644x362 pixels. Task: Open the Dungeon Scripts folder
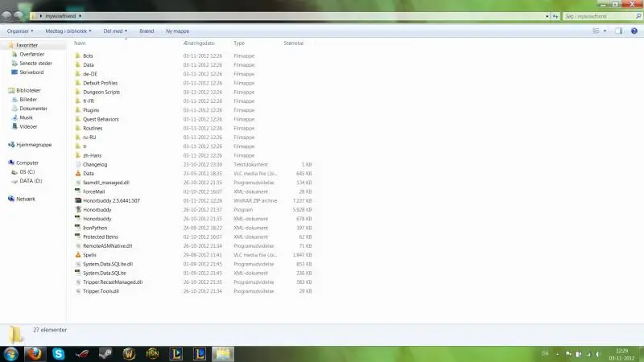click(x=101, y=92)
